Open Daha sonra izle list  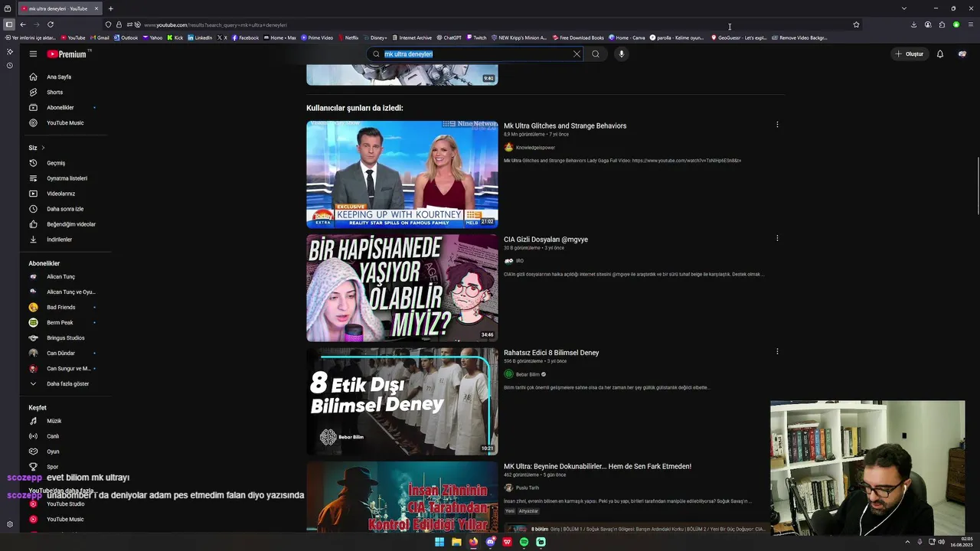tap(65, 209)
